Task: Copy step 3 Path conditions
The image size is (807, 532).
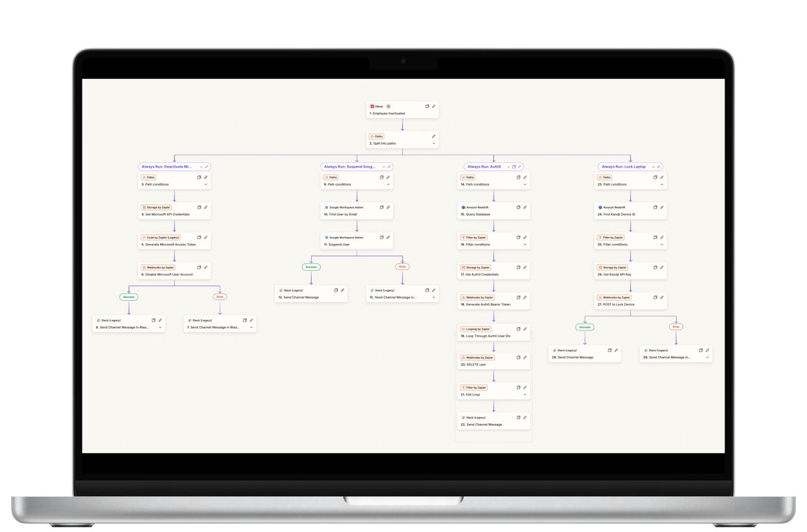Action: pyautogui.click(x=199, y=177)
